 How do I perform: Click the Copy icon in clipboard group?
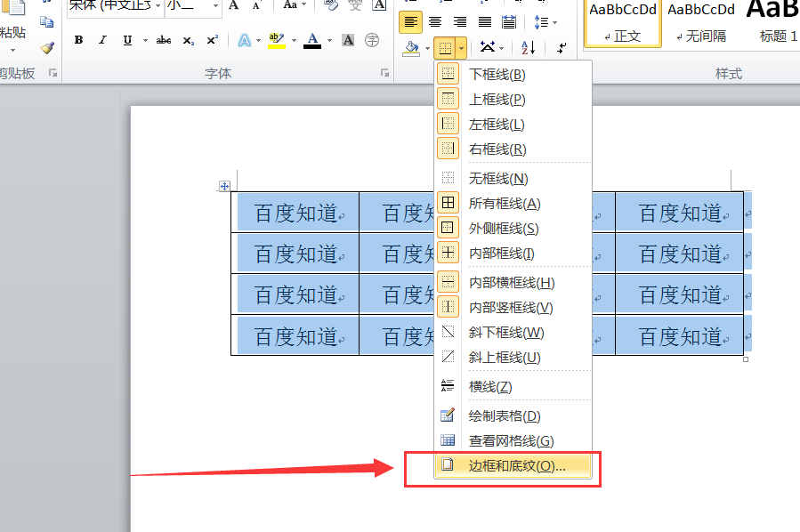pos(46,22)
